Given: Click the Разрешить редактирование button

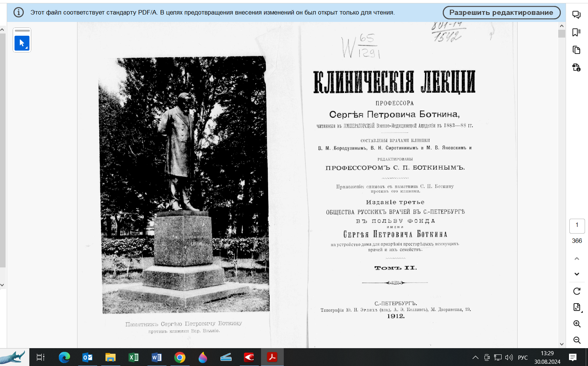Looking at the screenshot, I should 501,13.
